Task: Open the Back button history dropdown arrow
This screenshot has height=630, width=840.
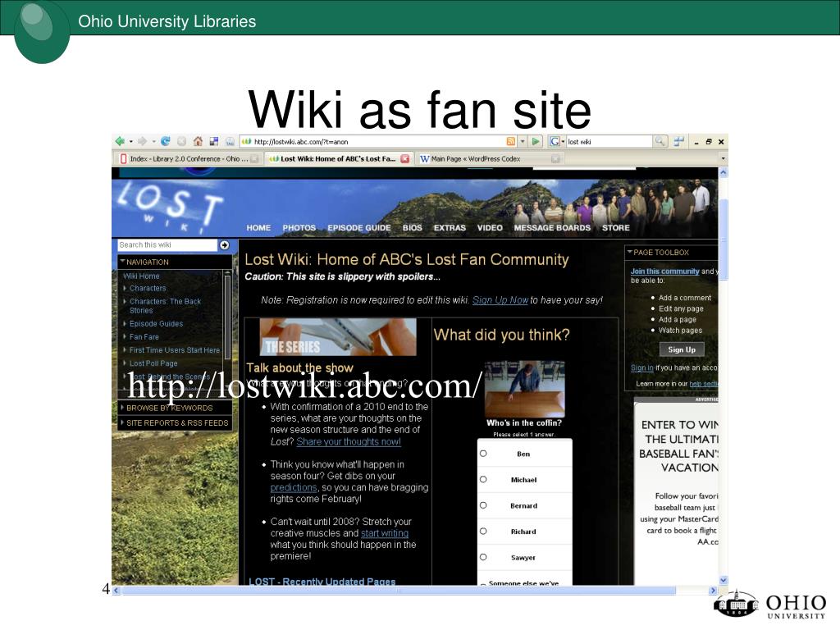Action: click(130, 141)
